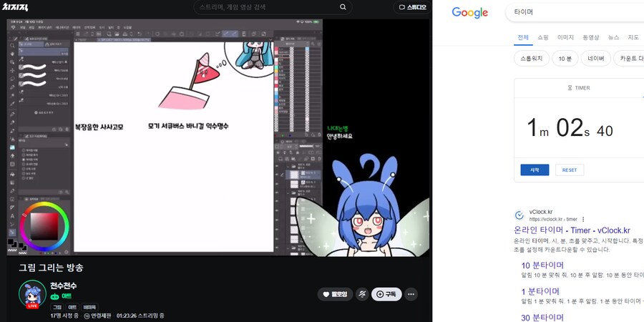Start the Google timer with 시작
This screenshot has height=322, width=644.
tap(535, 170)
